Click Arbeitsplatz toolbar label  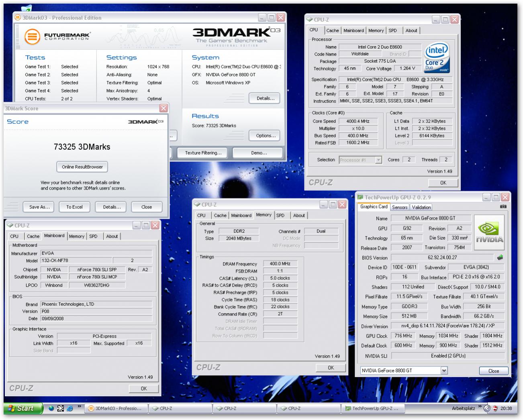click(464, 408)
